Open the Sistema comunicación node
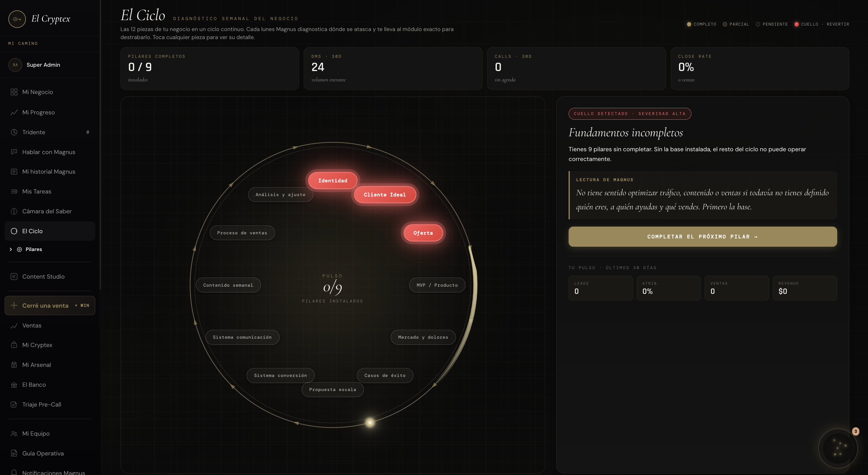Screen dimensions: 868x475 pyautogui.click(x=242, y=337)
